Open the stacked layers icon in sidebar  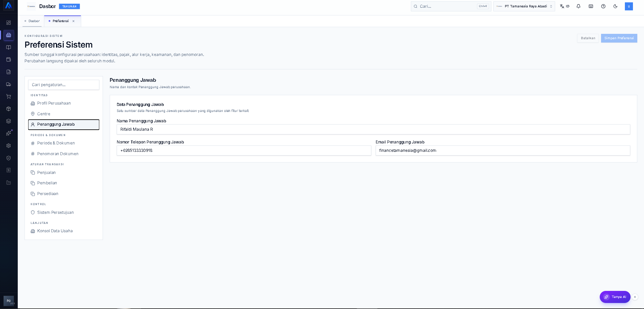click(9, 121)
